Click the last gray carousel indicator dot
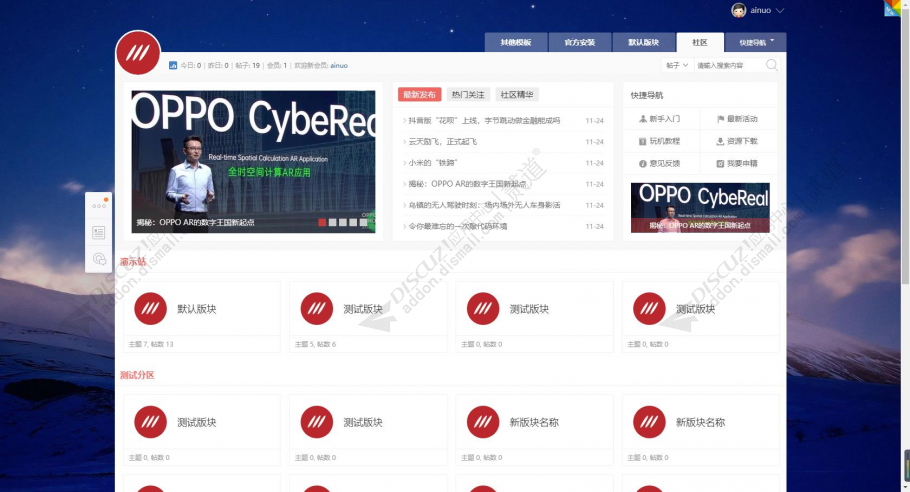Screen dimensions: 910x492 (363, 222)
